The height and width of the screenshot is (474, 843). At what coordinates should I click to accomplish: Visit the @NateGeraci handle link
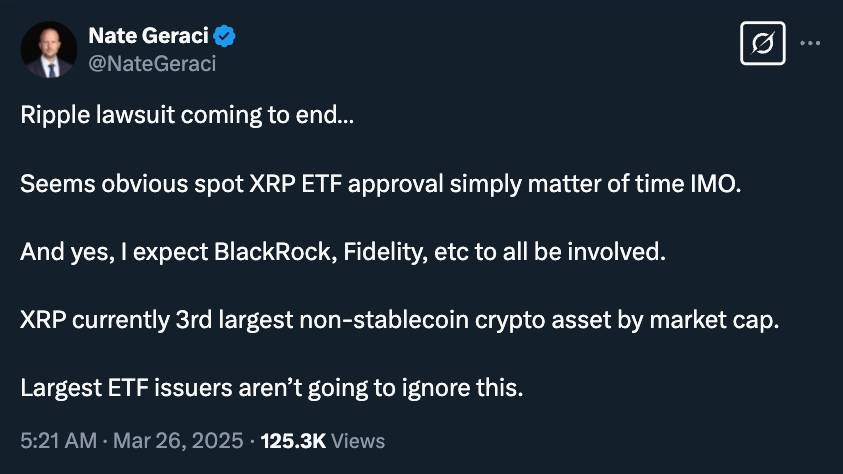click(152, 63)
